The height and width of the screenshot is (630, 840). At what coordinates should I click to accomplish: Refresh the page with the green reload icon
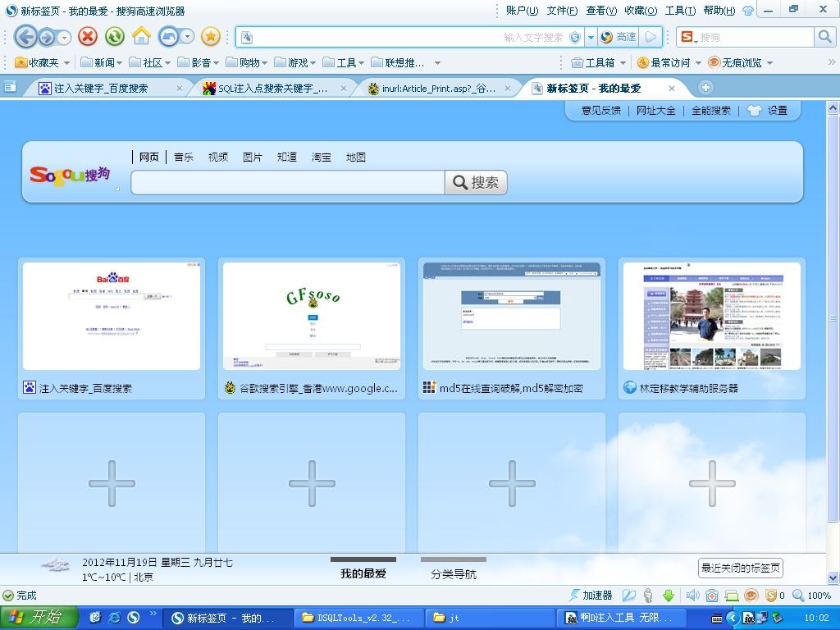[x=115, y=36]
